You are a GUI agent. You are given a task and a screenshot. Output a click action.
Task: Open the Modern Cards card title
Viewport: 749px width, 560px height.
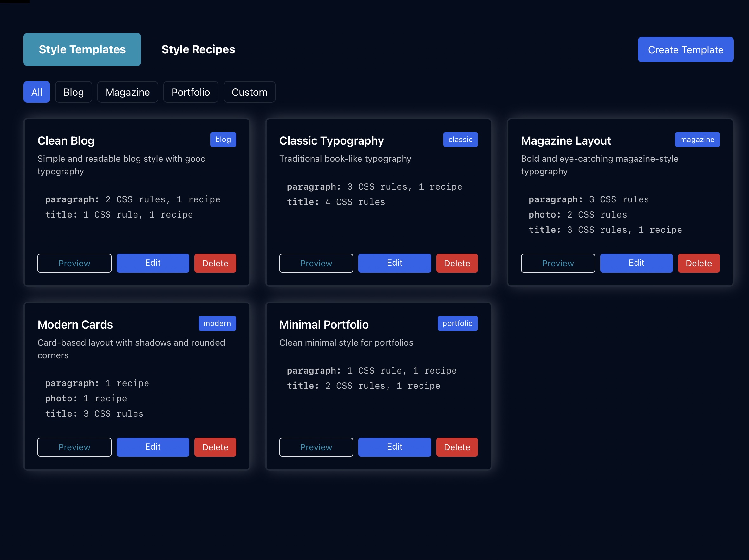pos(75,324)
